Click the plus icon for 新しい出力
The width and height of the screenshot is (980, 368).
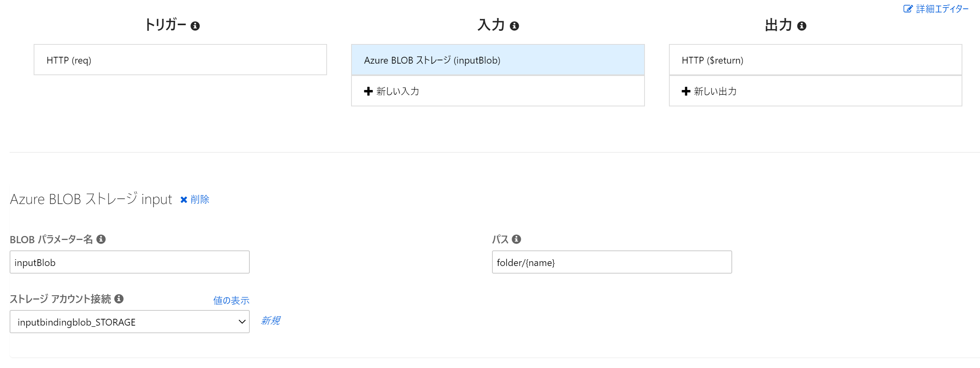pos(686,91)
